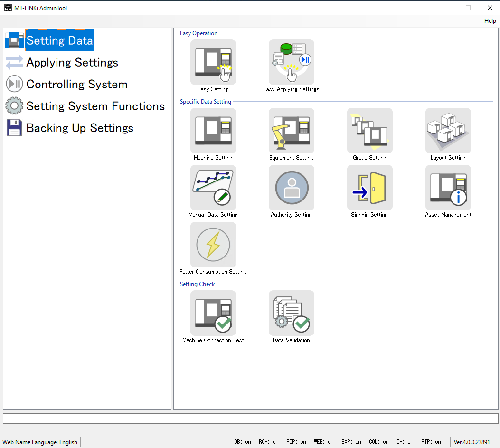Open the Help menu

click(490, 21)
